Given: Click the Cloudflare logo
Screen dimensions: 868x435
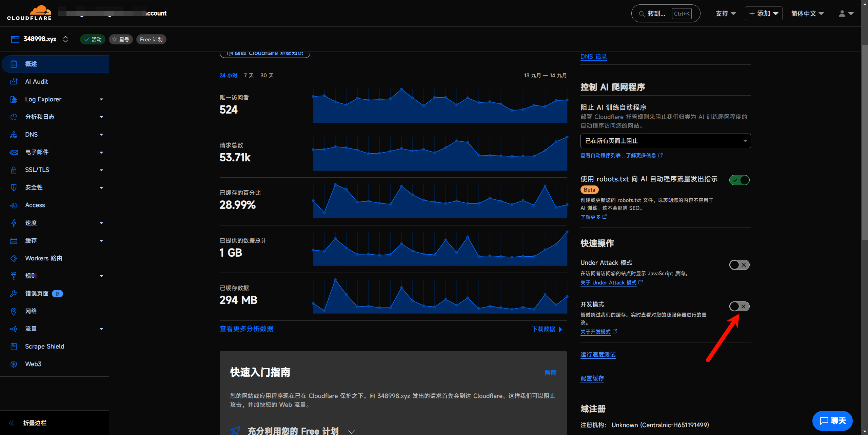Looking at the screenshot, I should pyautogui.click(x=29, y=13).
